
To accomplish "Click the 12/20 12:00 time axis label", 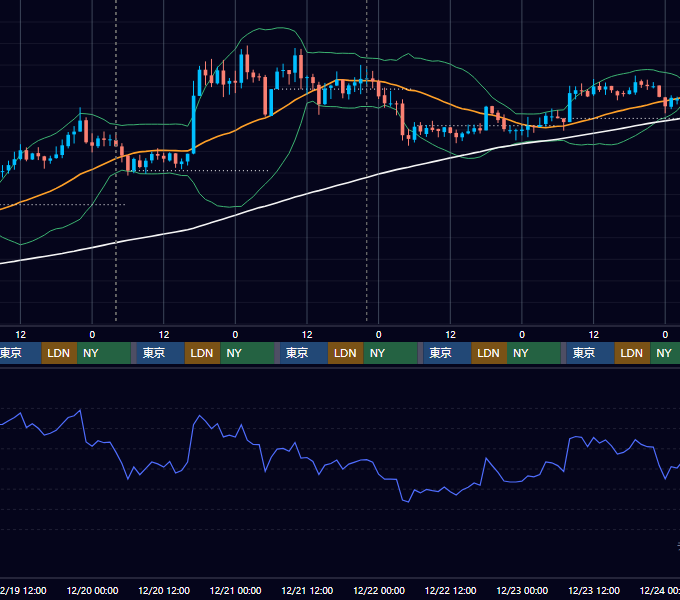I will coord(164,590).
